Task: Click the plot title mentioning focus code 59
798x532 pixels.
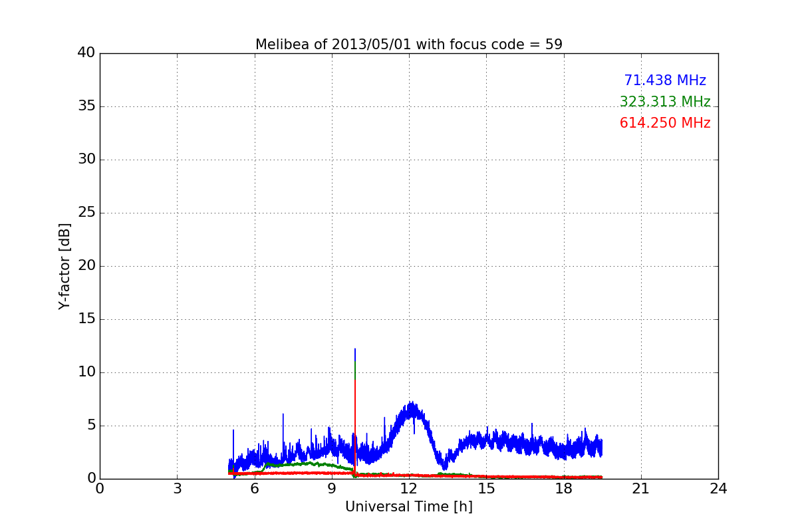Action: point(409,45)
